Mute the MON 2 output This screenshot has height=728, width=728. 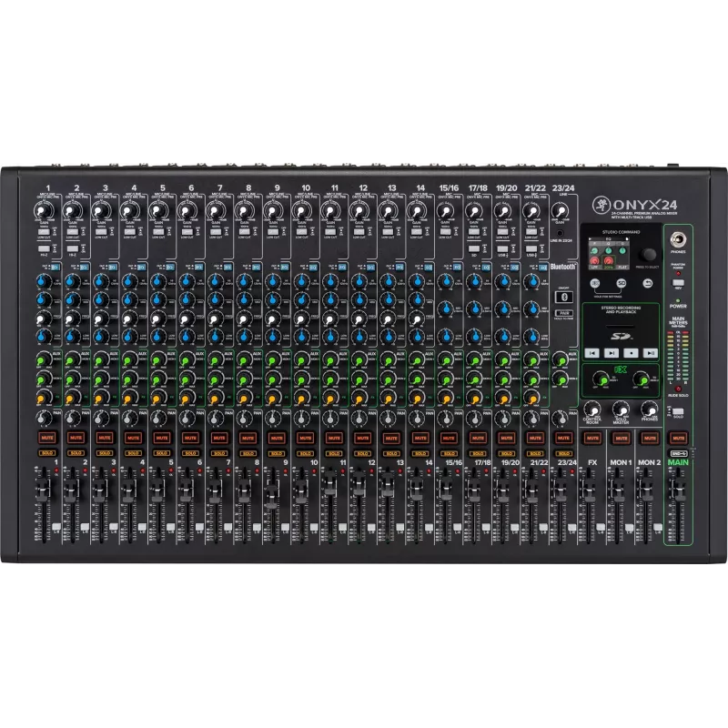tap(650, 438)
